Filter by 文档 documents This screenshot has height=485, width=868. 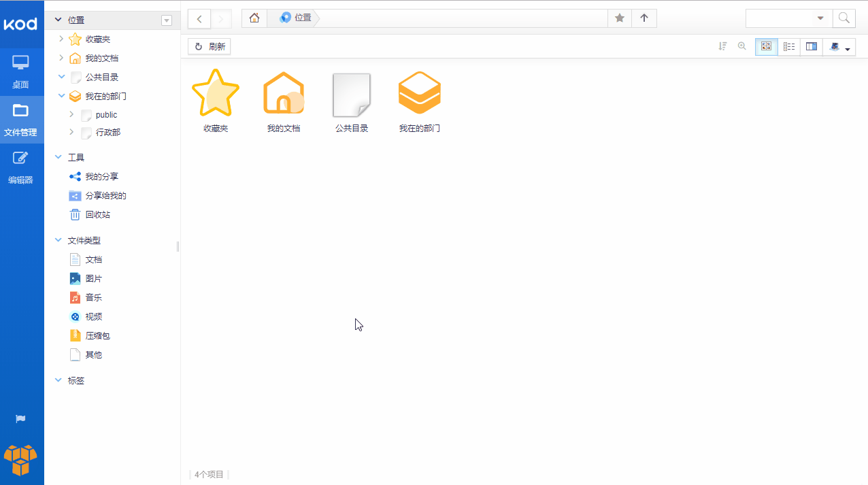click(93, 260)
